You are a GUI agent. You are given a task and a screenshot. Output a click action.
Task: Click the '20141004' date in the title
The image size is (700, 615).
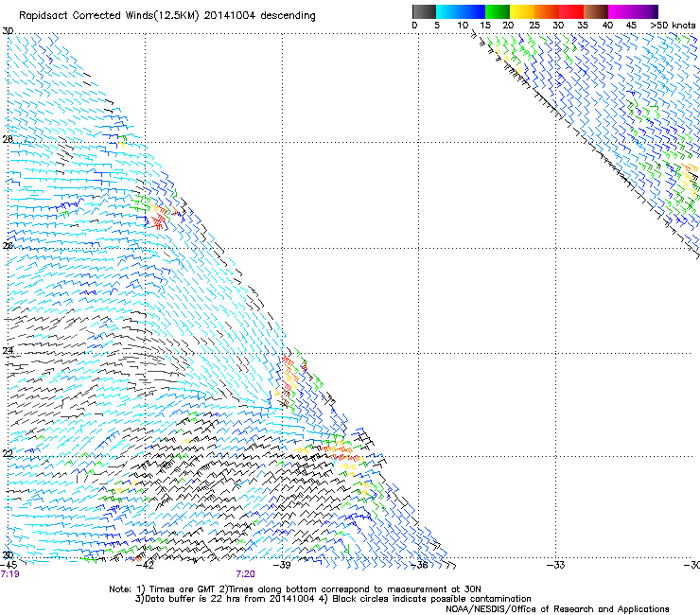point(230,16)
